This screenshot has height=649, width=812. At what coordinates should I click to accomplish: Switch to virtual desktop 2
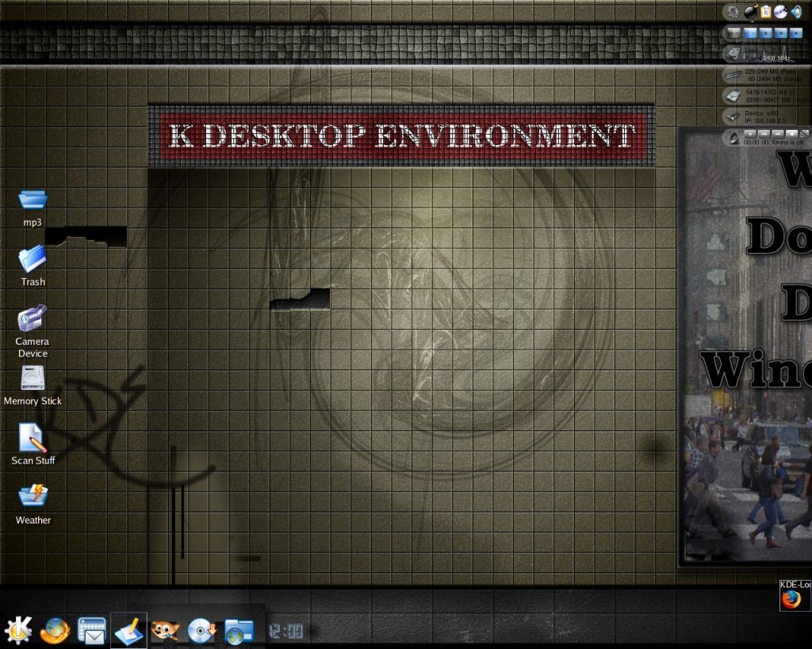point(765,33)
